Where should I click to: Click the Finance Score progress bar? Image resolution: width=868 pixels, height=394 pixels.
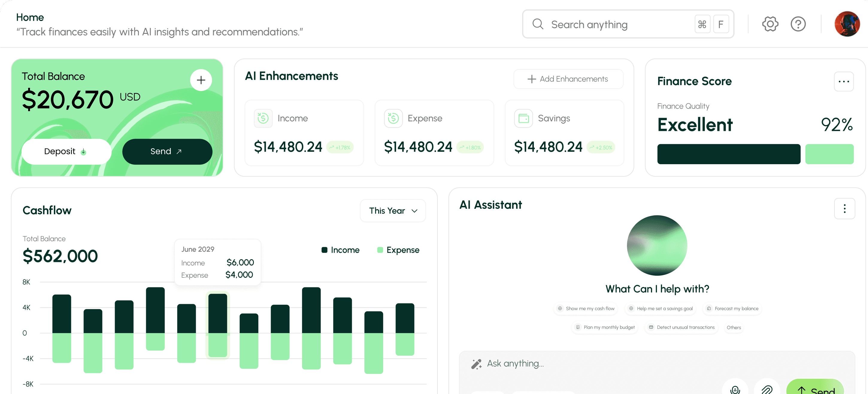pos(728,154)
